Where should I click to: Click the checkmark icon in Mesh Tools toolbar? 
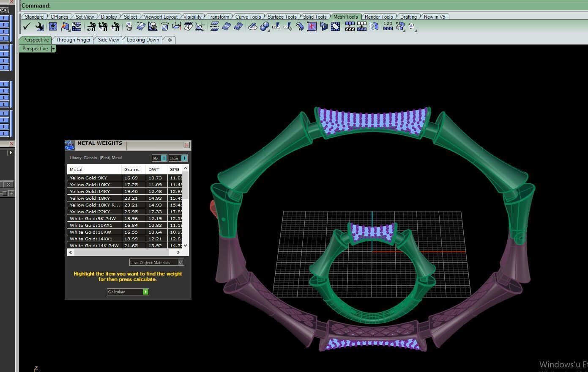pos(27,27)
